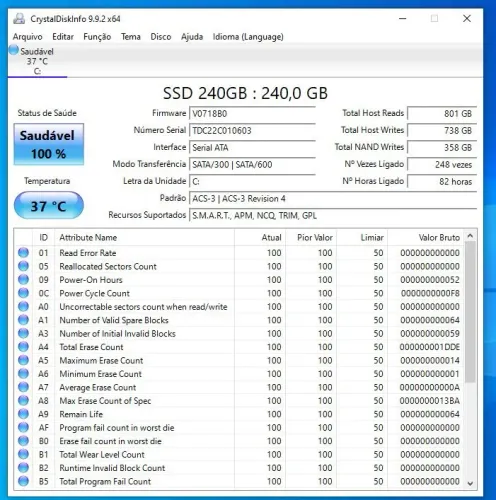Click the Atual column header
This screenshot has height=500, width=496.
(x=260, y=238)
